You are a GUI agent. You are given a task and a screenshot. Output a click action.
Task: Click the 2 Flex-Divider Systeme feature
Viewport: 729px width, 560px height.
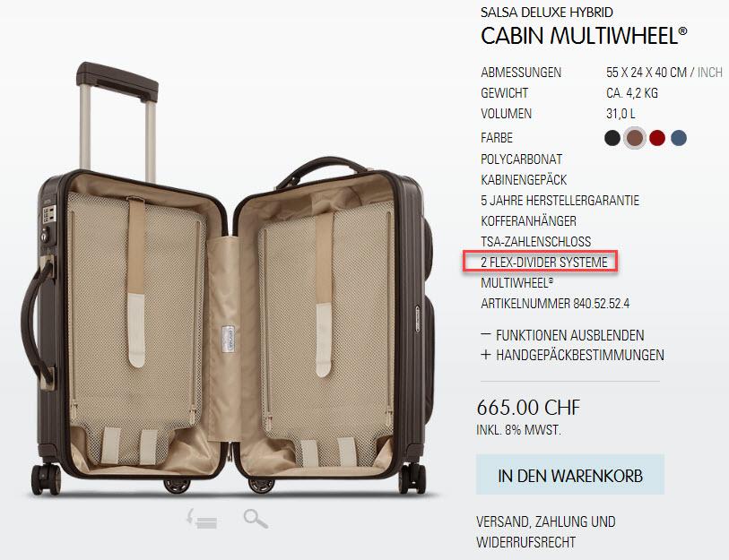pyautogui.click(x=544, y=263)
